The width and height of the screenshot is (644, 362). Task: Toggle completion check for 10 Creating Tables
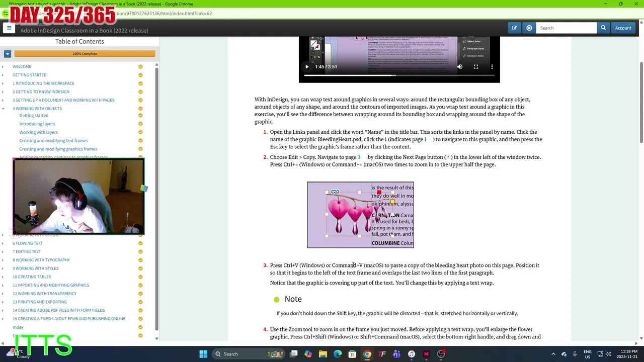pos(140,277)
